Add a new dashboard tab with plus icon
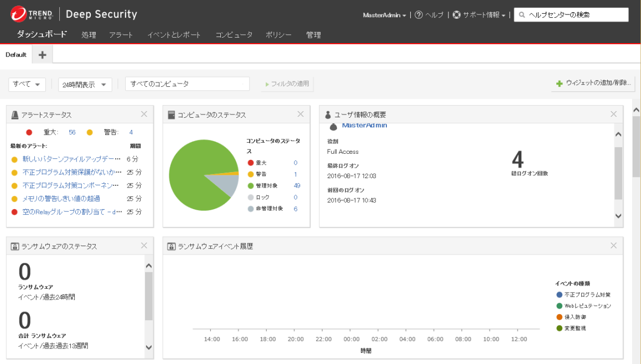The width and height of the screenshot is (641, 364). (43, 55)
